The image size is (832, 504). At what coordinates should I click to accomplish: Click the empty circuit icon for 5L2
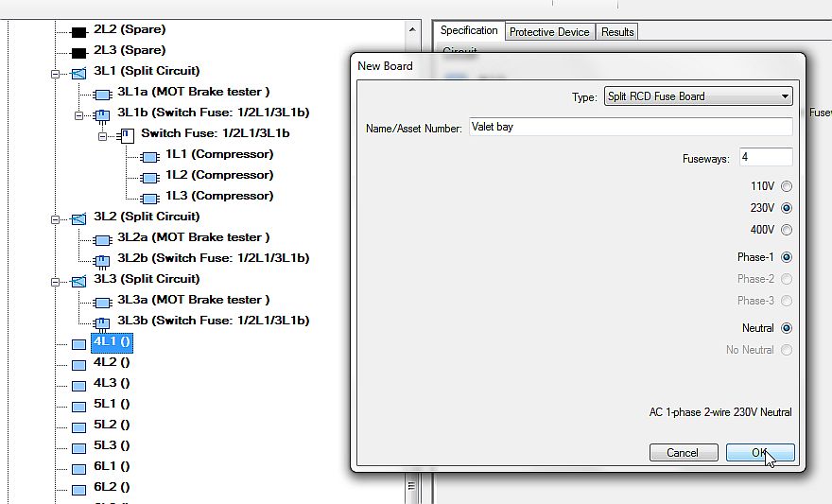[78, 427]
